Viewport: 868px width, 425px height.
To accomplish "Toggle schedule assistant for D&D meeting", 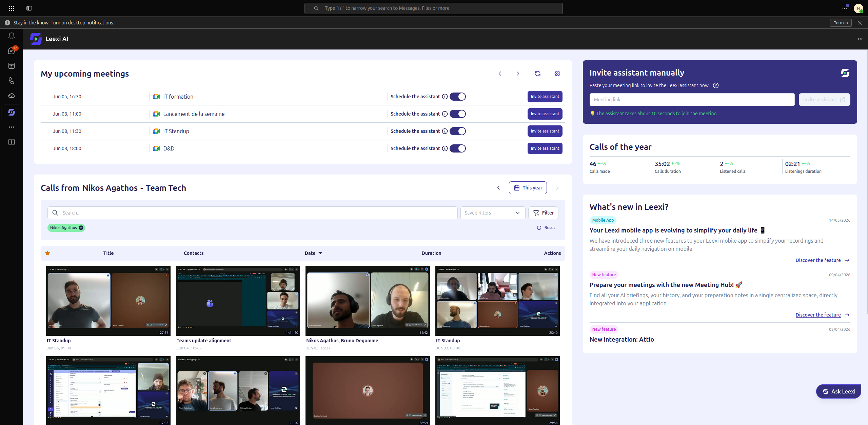I will point(458,148).
